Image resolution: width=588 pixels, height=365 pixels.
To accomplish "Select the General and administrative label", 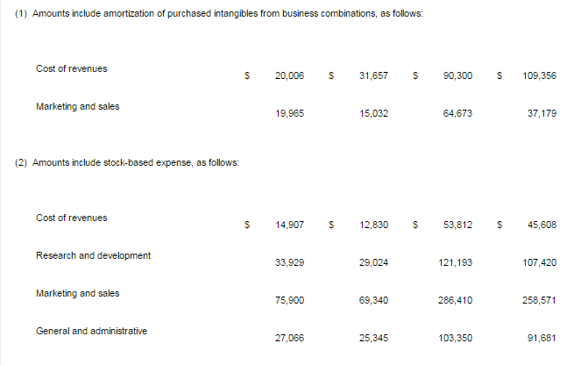I will pyautogui.click(x=91, y=331).
